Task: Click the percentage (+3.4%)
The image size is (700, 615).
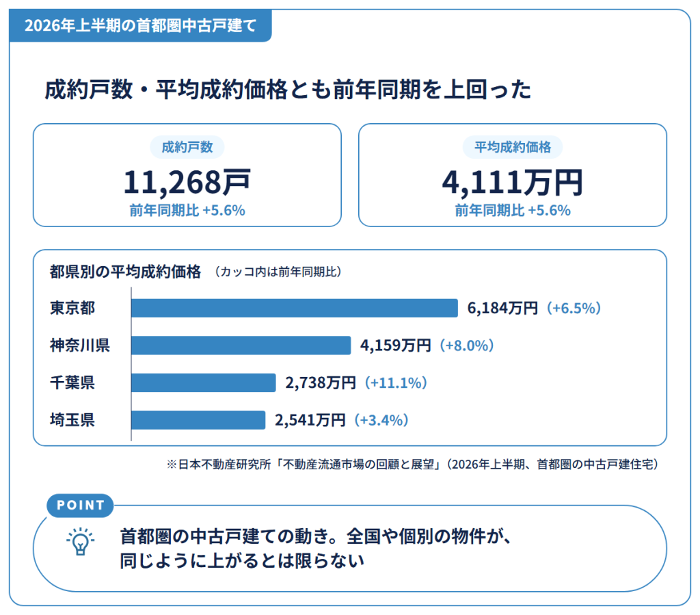Action: point(381,420)
